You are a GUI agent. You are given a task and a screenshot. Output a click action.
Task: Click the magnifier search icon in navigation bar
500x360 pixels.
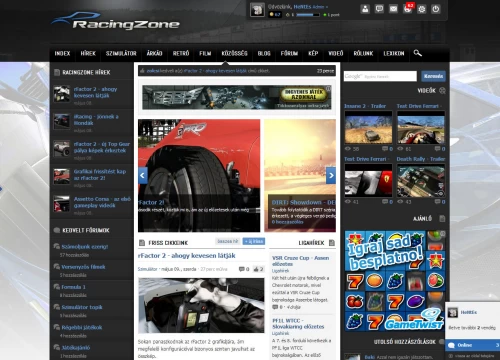(417, 53)
